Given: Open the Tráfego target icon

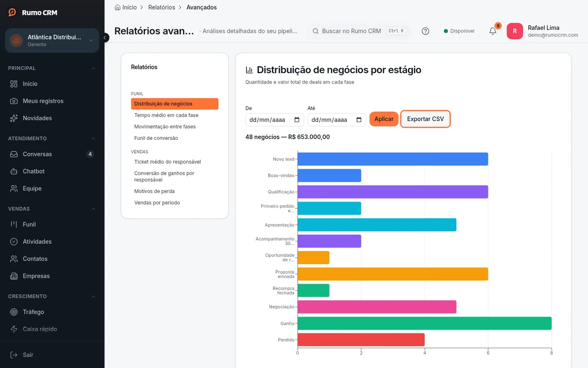Looking at the screenshot, I should click(14, 312).
